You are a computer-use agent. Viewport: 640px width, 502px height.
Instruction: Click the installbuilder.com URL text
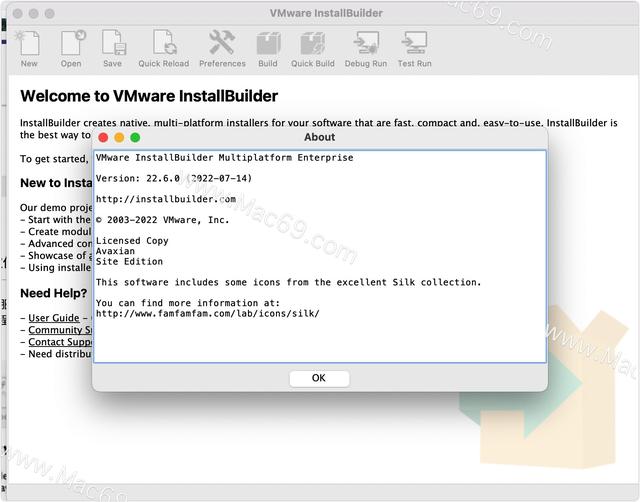[166, 199]
